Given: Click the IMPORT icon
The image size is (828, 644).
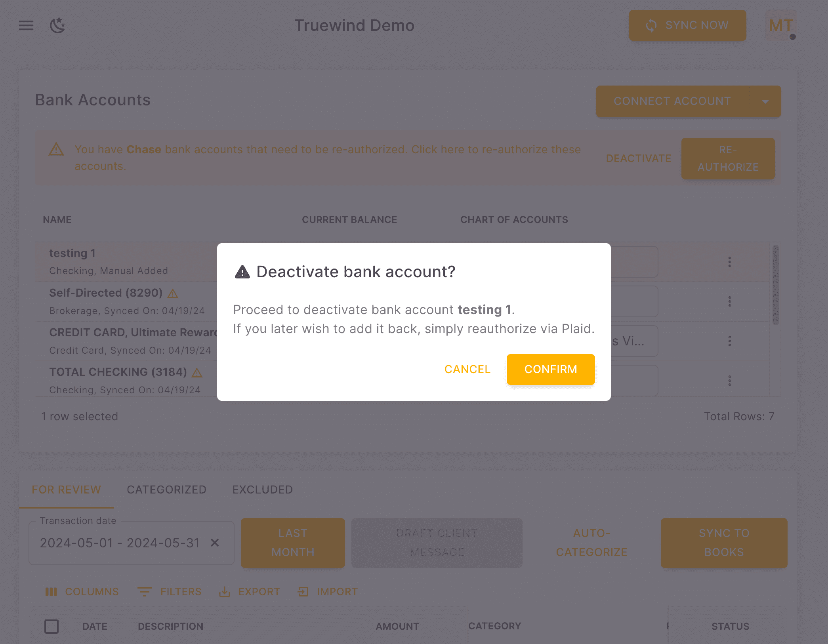Looking at the screenshot, I should pyautogui.click(x=303, y=592).
